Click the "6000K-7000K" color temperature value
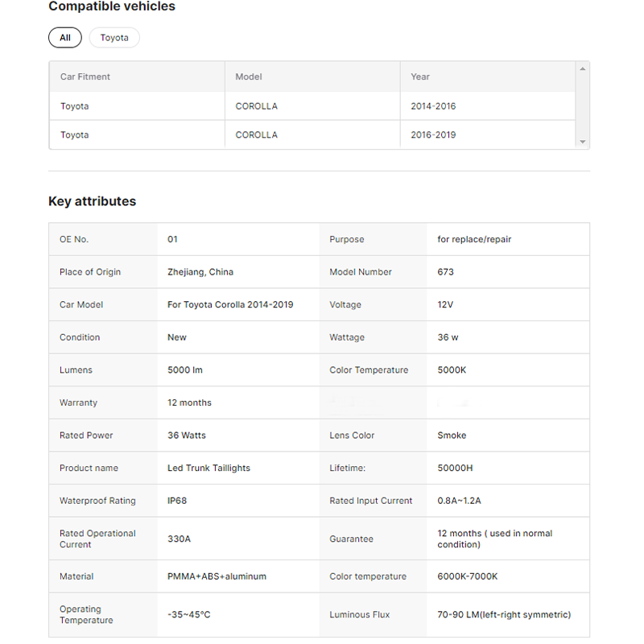The height and width of the screenshot is (644, 644). click(x=468, y=576)
